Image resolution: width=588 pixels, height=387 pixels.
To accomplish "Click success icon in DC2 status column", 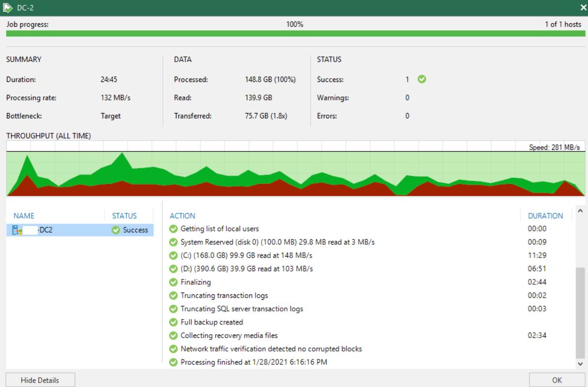I will (x=116, y=230).
